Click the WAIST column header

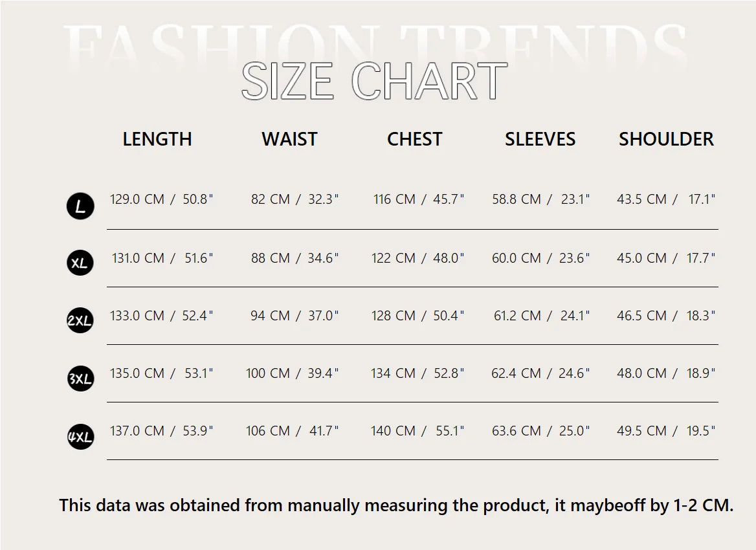pos(289,139)
